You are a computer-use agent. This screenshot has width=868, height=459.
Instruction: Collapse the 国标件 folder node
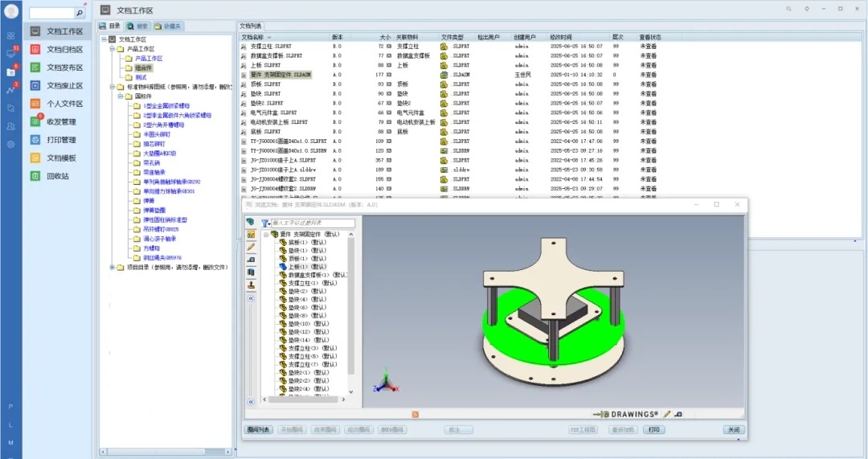(x=120, y=96)
